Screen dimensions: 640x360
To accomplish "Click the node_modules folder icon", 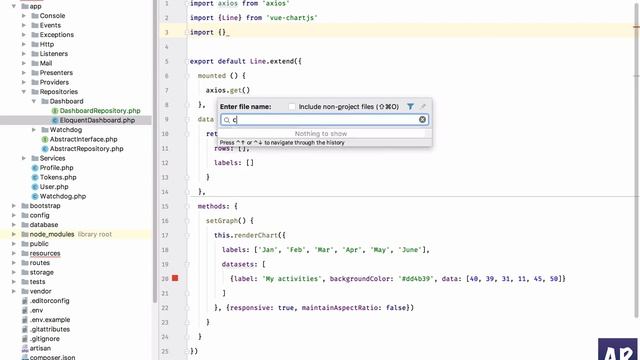I will (x=25, y=234).
